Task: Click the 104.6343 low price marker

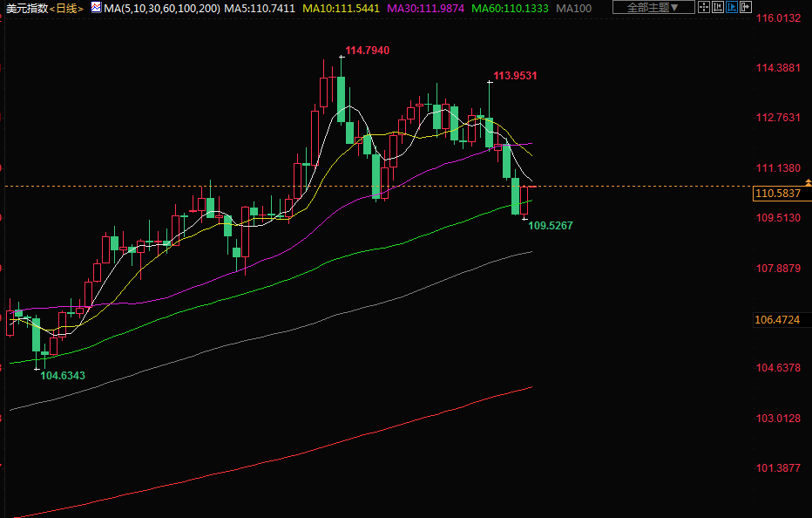Action: tap(63, 375)
